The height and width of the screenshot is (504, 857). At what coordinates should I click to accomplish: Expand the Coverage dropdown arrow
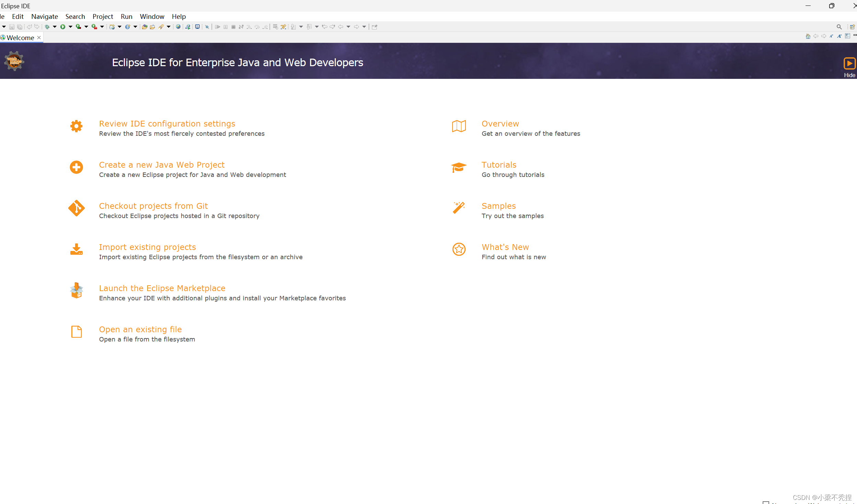point(86,27)
